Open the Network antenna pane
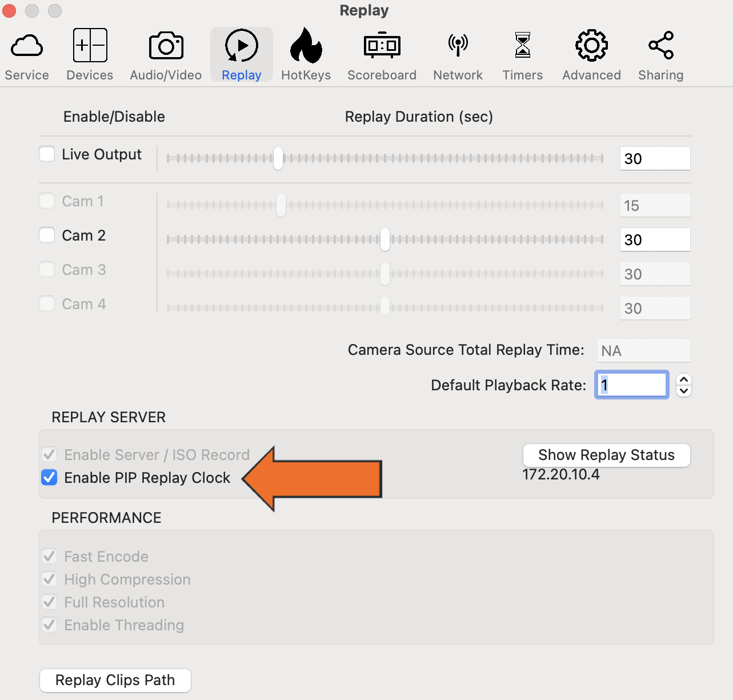Image resolution: width=733 pixels, height=700 pixels. 458,55
